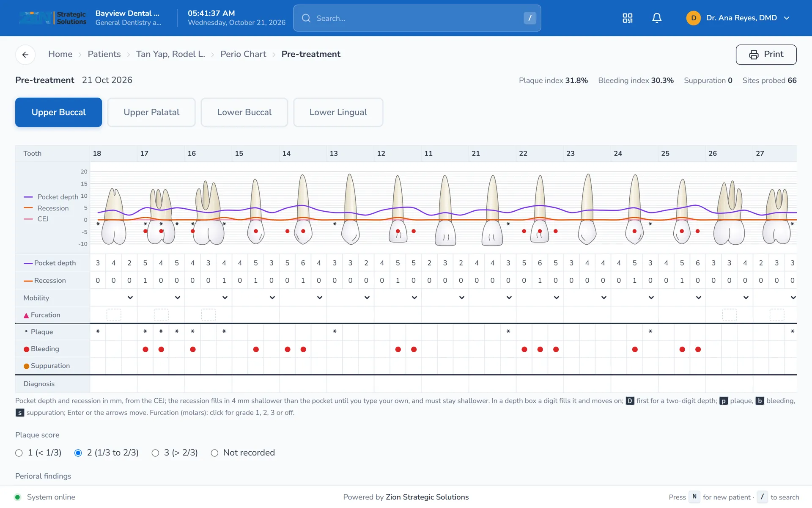
Task: Switch to the Upper Buccal tab
Action: [58, 112]
